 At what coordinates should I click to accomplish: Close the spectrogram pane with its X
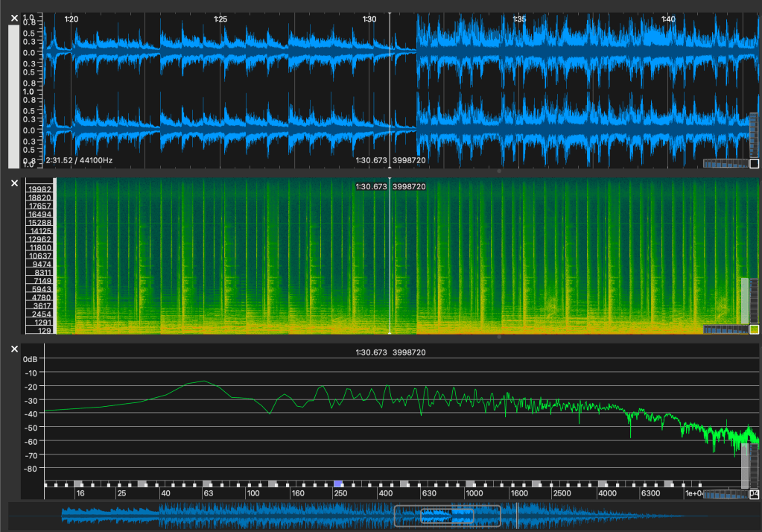[x=14, y=183]
